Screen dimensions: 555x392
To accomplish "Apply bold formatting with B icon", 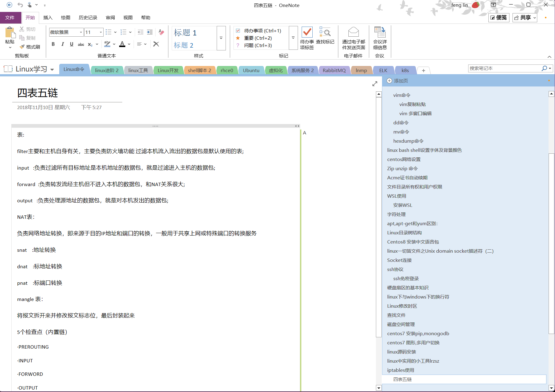I will (53, 44).
